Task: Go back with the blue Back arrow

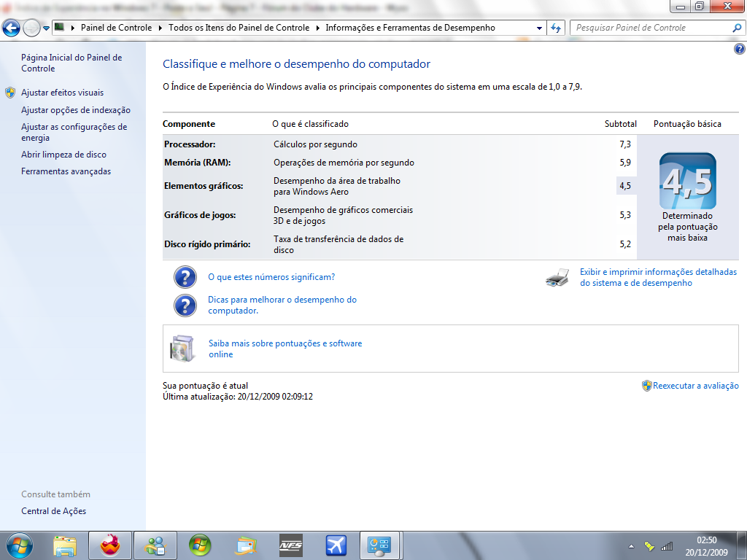Action: point(12,28)
